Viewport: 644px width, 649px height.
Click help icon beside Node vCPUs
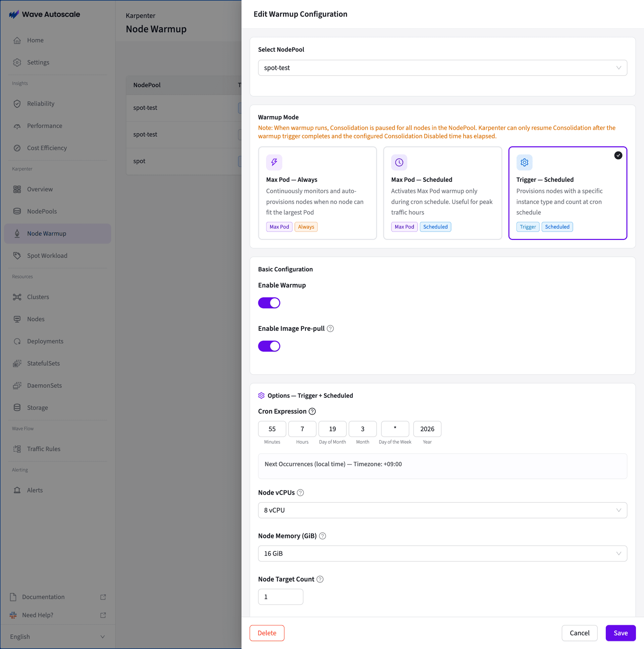point(301,493)
